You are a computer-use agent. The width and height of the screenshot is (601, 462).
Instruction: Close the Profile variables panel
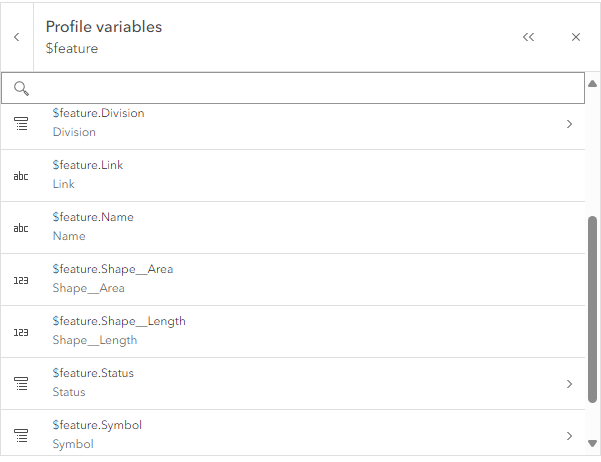[576, 37]
